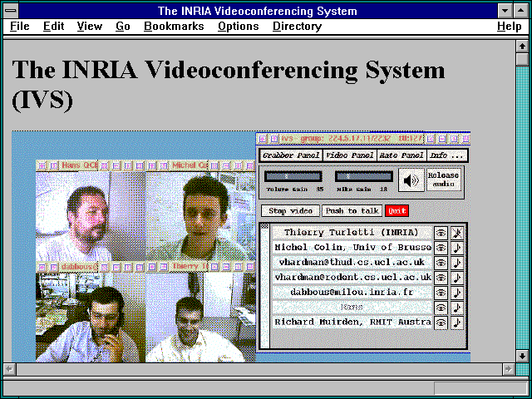Click the leftmost icon of the Thierry video title bar

[152, 267]
